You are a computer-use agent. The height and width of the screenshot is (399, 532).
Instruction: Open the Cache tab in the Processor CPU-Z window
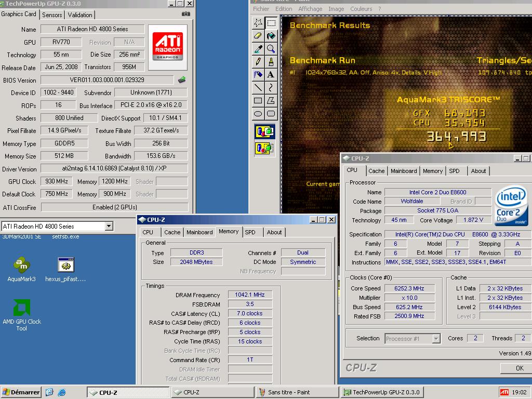(377, 171)
